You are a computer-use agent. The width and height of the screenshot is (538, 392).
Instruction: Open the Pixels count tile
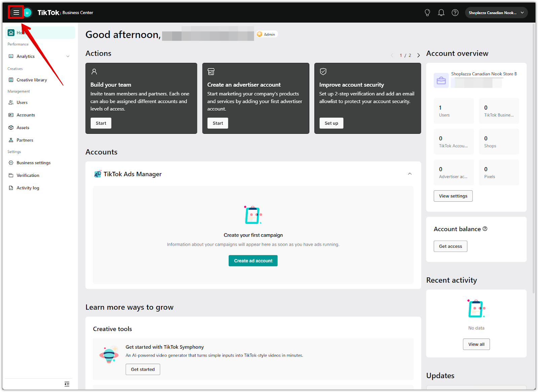pyautogui.click(x=499, y=172)
